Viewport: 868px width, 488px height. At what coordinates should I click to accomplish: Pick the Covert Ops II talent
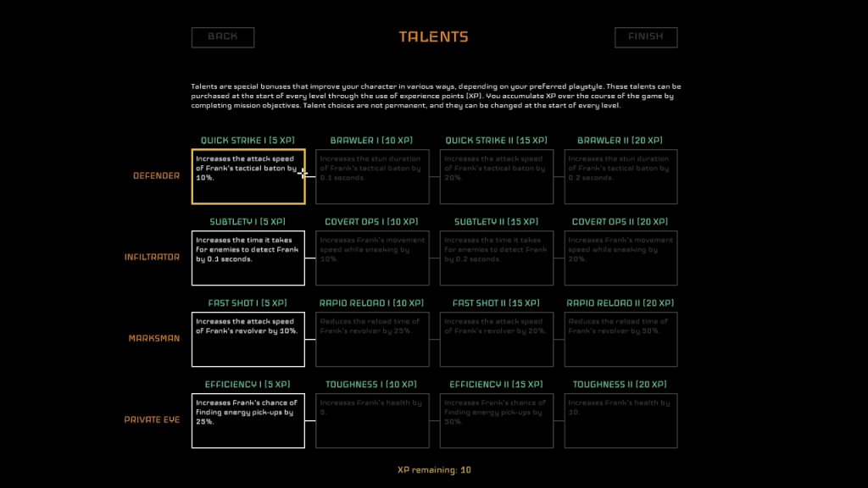(620, 258)
